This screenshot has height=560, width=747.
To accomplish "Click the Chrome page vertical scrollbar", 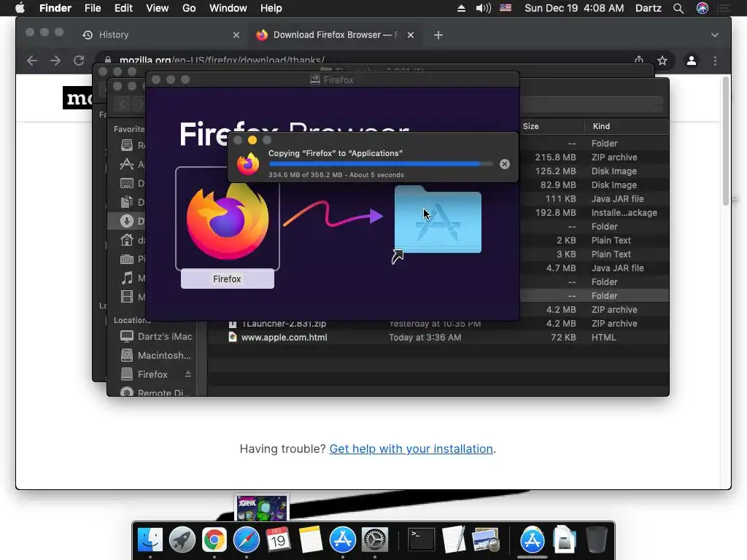I will [x=726, y=141].
